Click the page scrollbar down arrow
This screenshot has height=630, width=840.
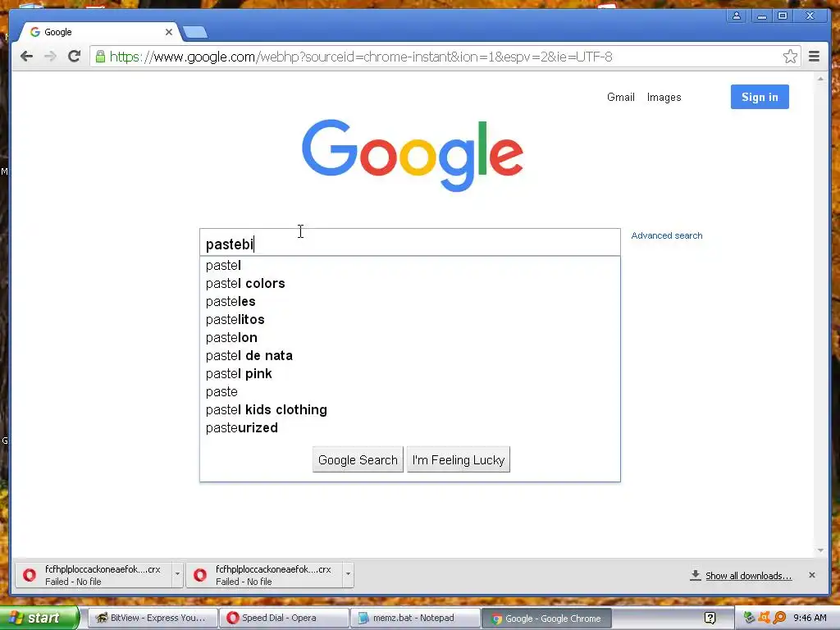(x=820, y=550)
